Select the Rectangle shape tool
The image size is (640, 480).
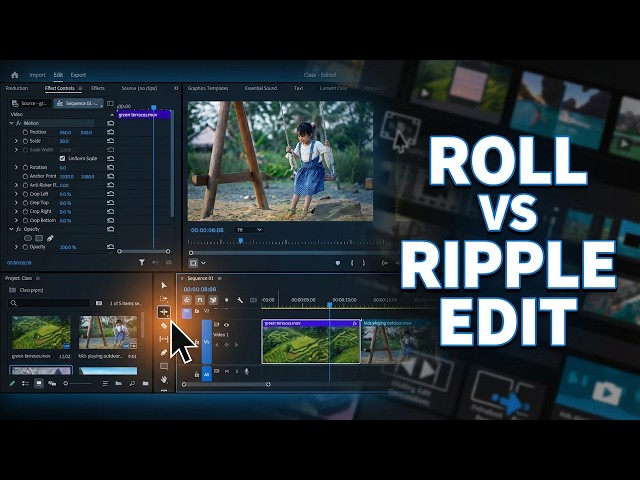tap(164, 366)
